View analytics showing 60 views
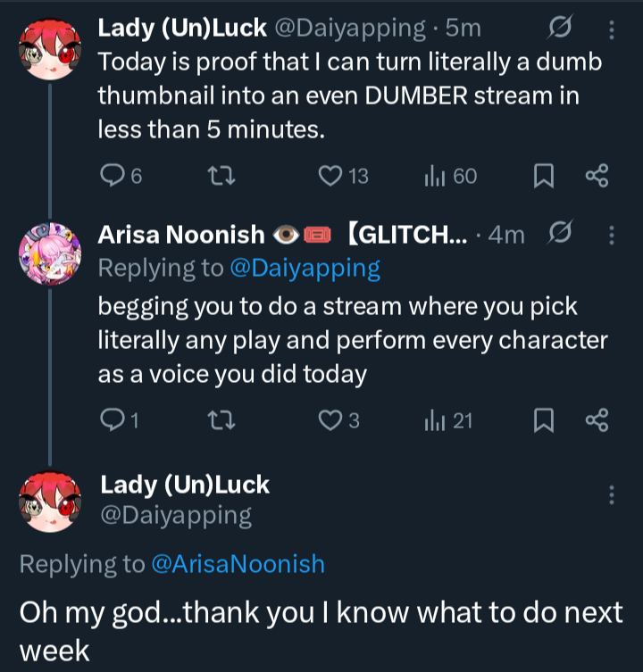The width and height of the screenshot is (643, 672). tap(433, 177)
